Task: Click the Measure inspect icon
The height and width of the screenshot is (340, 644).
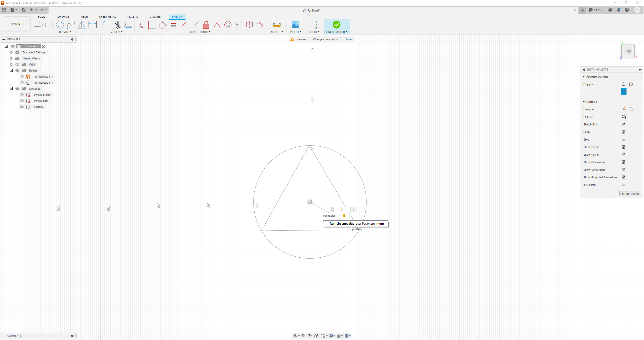Action: (x=277, y=25)
